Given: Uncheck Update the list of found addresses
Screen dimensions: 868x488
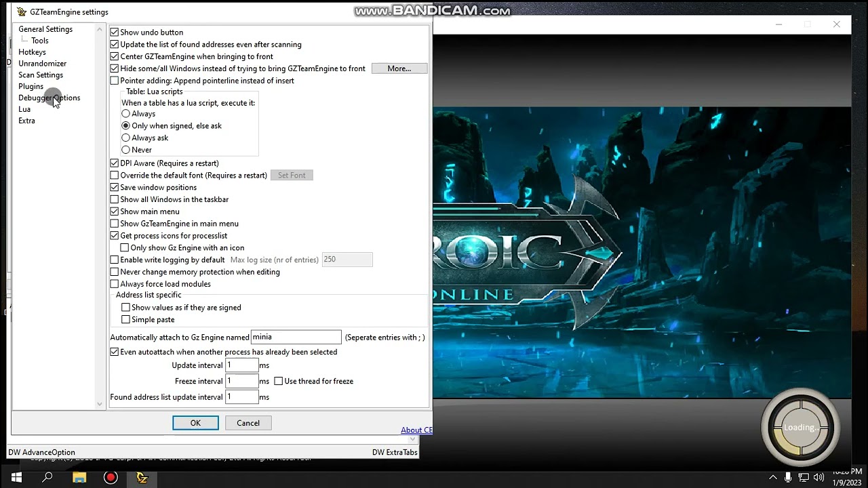Looking at the screenshot, I should coord(115,44).
